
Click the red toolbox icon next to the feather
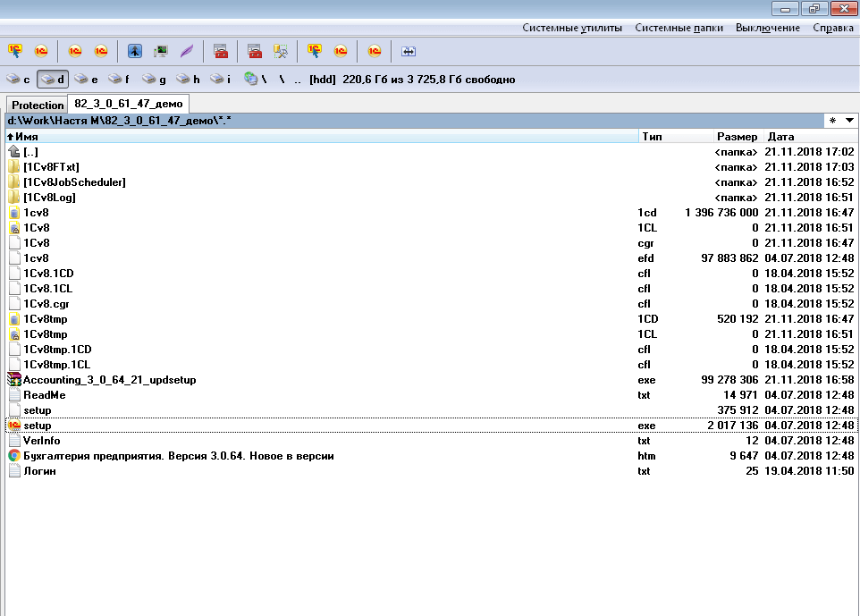pos(221,51)
